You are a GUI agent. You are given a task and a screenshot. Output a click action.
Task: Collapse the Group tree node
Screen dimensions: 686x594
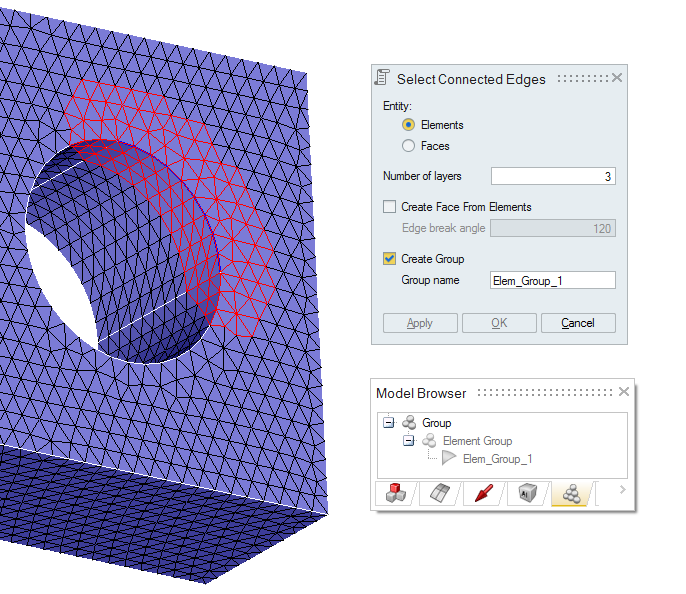click(x=389, y=423)
